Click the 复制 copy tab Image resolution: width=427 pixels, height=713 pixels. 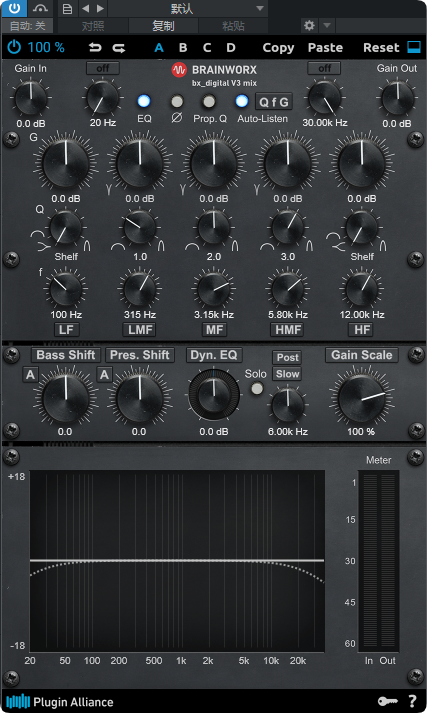point(163,26)
